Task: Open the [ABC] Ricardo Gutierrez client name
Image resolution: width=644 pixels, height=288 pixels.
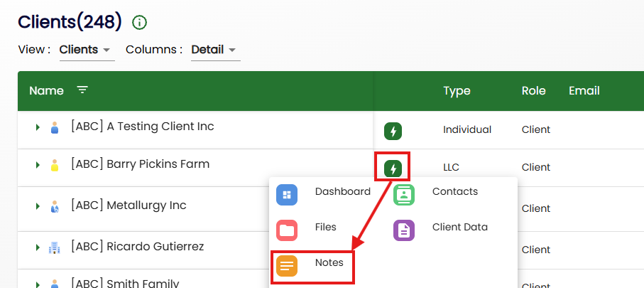Action: tap(137, 247)
